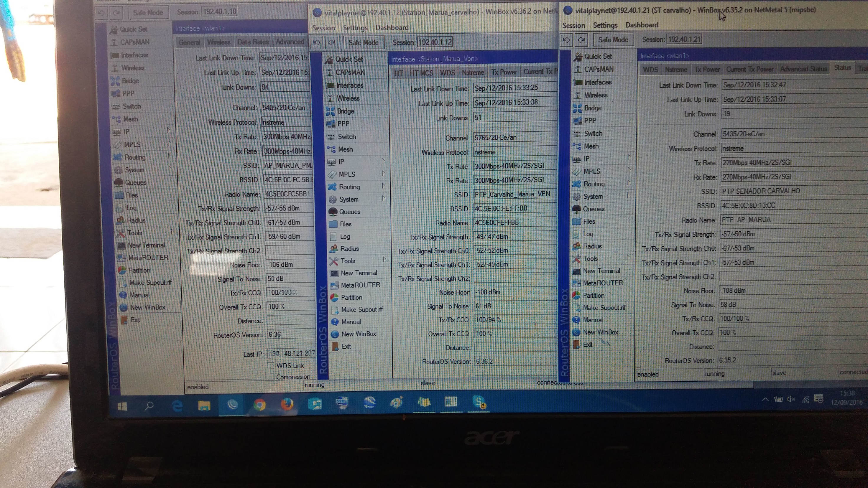Open Queues in middle WinBox sidebar
This screenshot has height=488, width=868.
[x=345, y=212]
